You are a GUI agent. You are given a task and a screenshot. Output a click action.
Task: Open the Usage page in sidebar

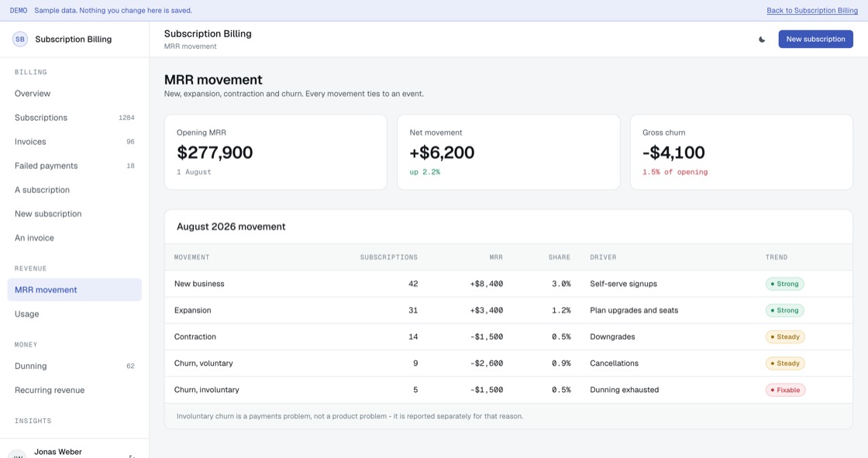pos(74,314)
